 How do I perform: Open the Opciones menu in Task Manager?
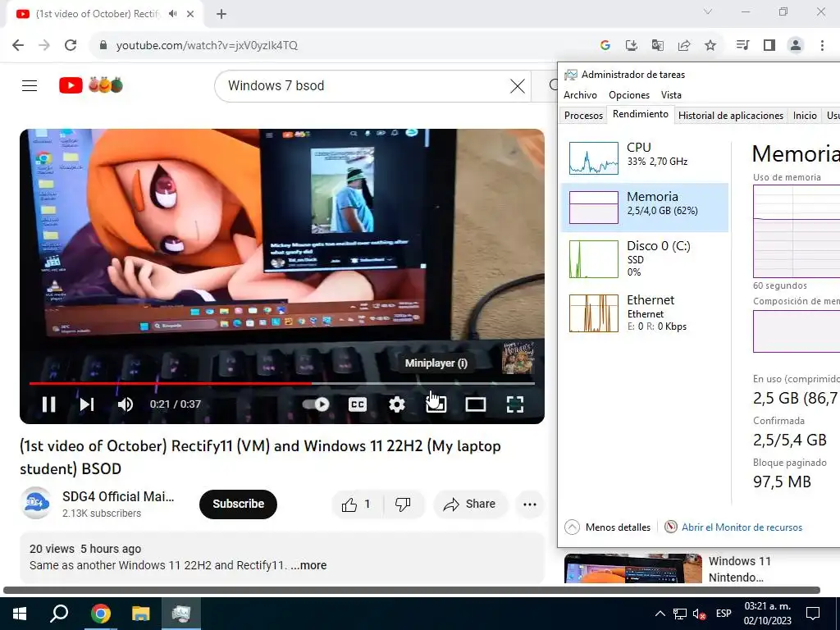(x=629, y=95)
